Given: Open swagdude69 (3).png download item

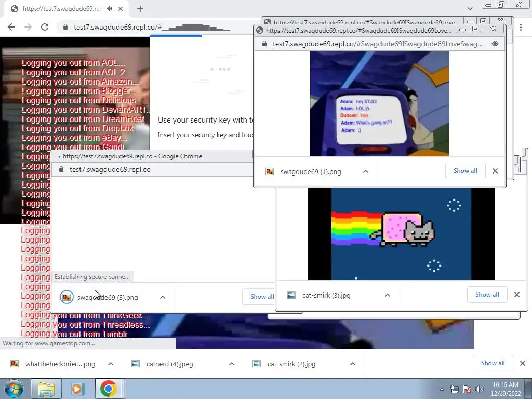Looking at the screenshot, I should point(108,297).
